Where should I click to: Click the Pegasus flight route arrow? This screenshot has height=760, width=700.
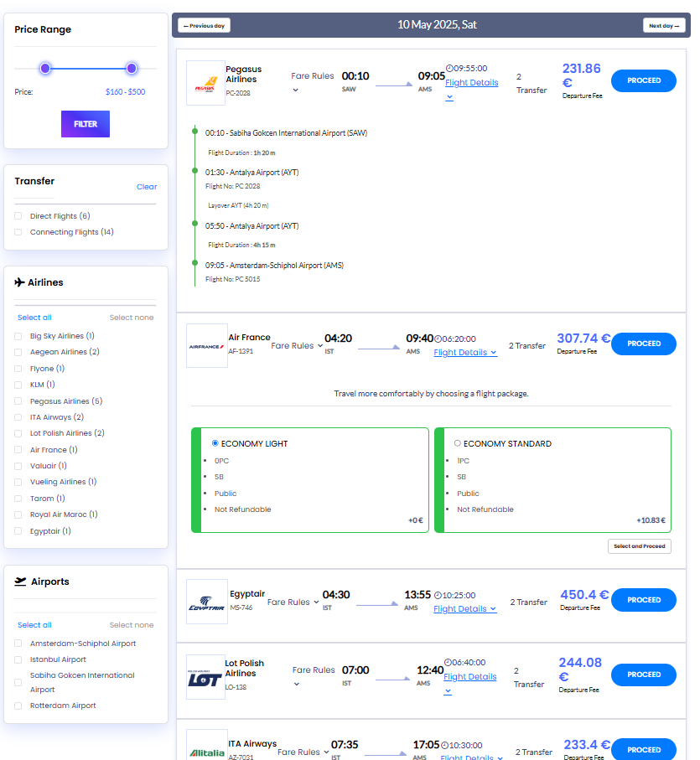coord(394,85)
